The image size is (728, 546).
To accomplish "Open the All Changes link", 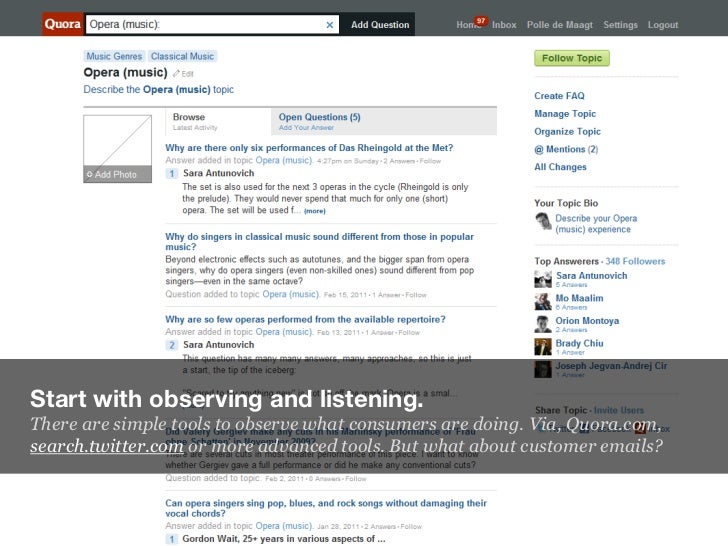I will (x=560, y=167).
